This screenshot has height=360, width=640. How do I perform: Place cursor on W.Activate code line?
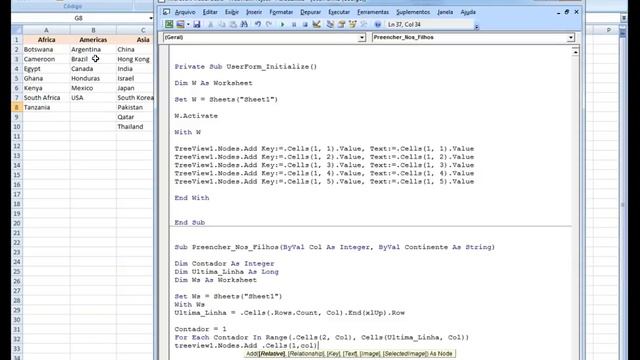(196, 116)
